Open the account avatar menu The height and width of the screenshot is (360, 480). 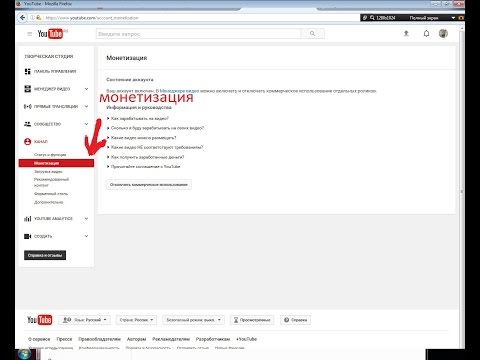pyautogui.click(x=443, y=33)
